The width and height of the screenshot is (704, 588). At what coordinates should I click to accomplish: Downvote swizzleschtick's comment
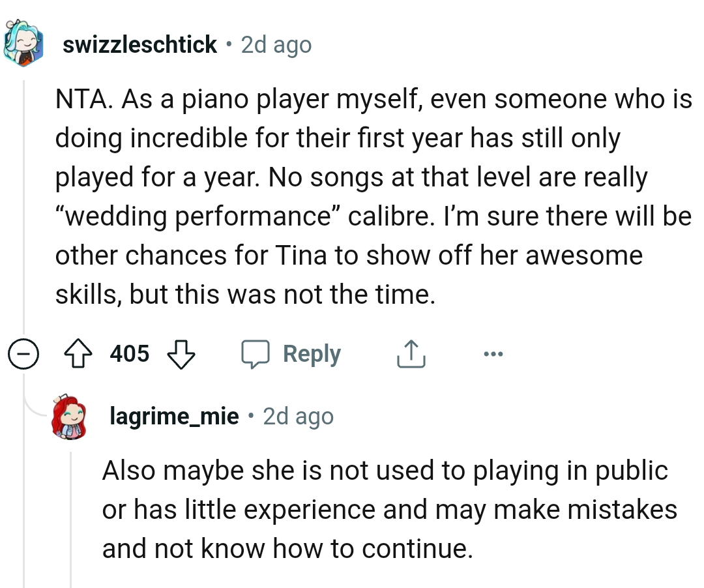[x=179, y=354]
